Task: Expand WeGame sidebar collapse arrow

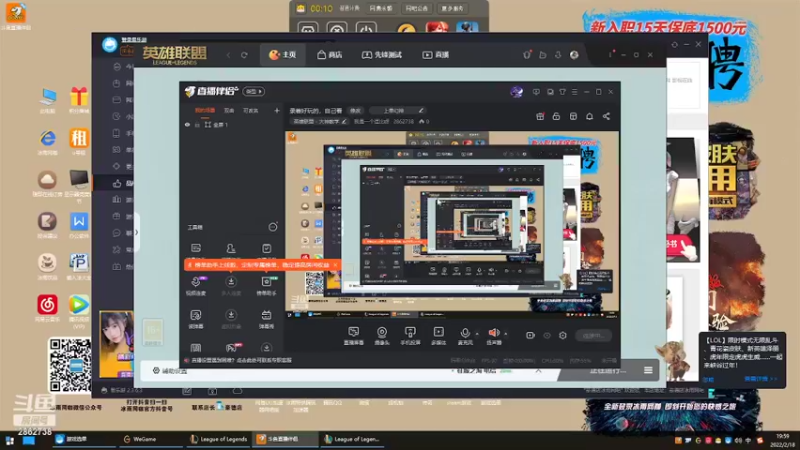Action: pyautogui.click(x=136, y=233)
